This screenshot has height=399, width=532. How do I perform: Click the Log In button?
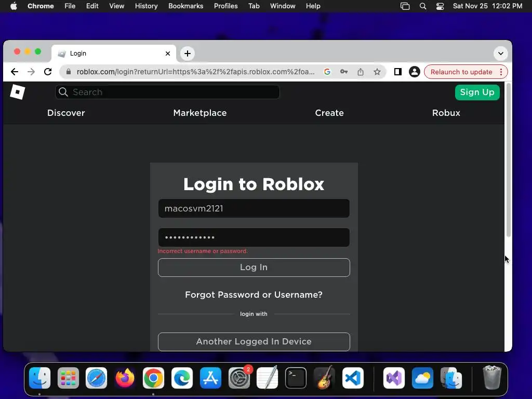click(254, 268)
